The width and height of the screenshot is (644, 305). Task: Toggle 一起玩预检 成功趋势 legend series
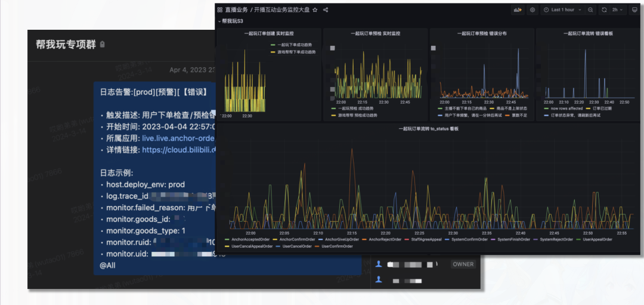353,108
